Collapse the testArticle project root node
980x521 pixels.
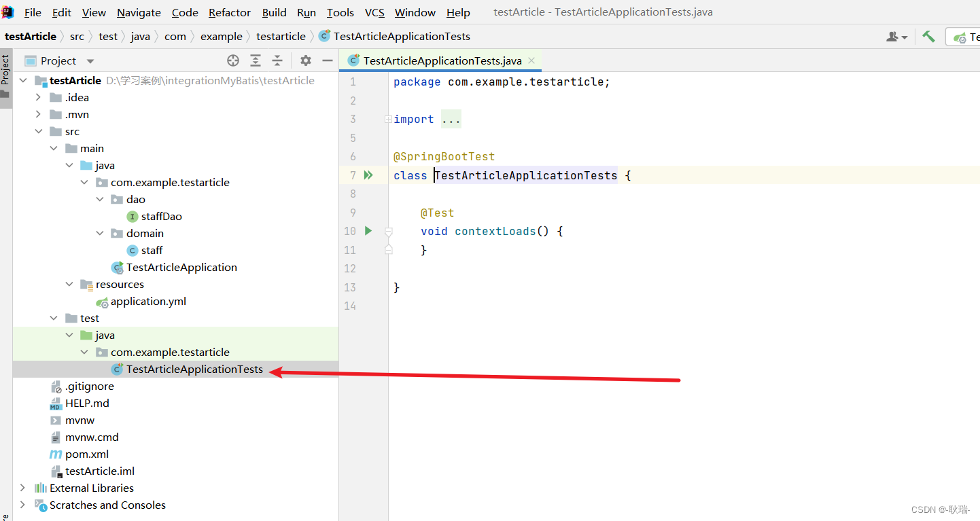tap(23, 80)
